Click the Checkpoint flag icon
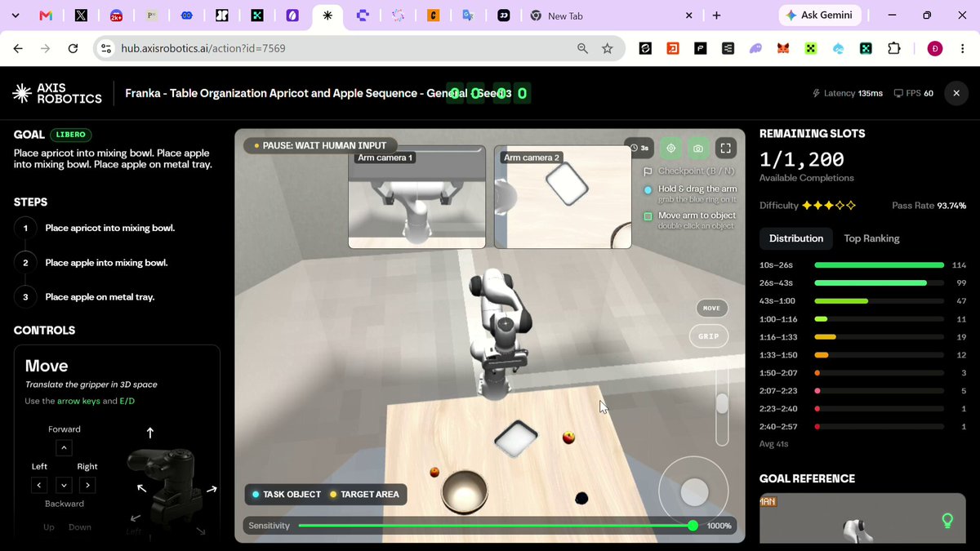980x551 pixels. pyautogui.click(x=648, y=171)
